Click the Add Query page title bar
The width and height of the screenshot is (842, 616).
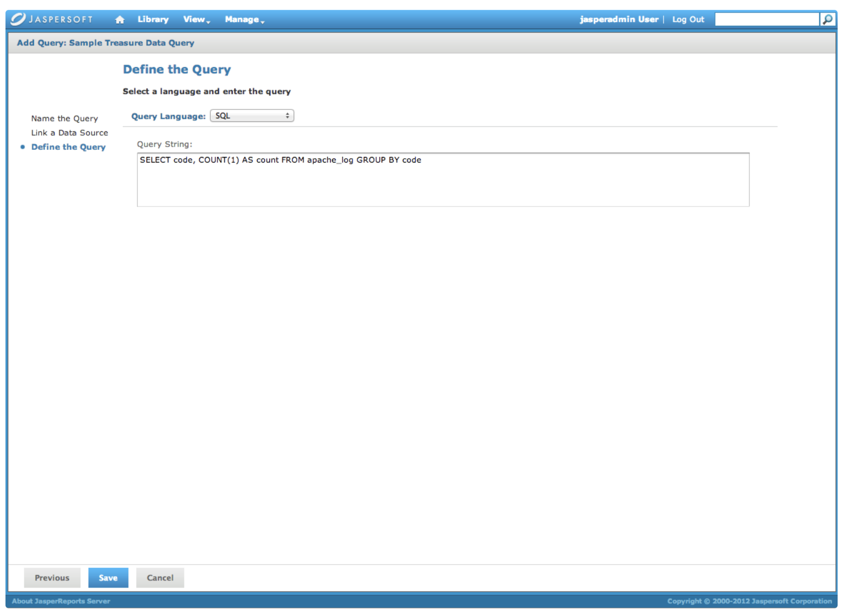coord(106,43)
